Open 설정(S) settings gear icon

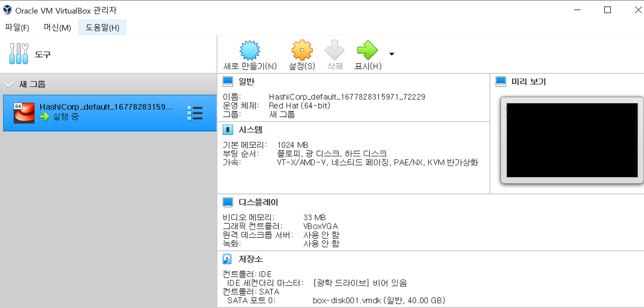point(302,50)
